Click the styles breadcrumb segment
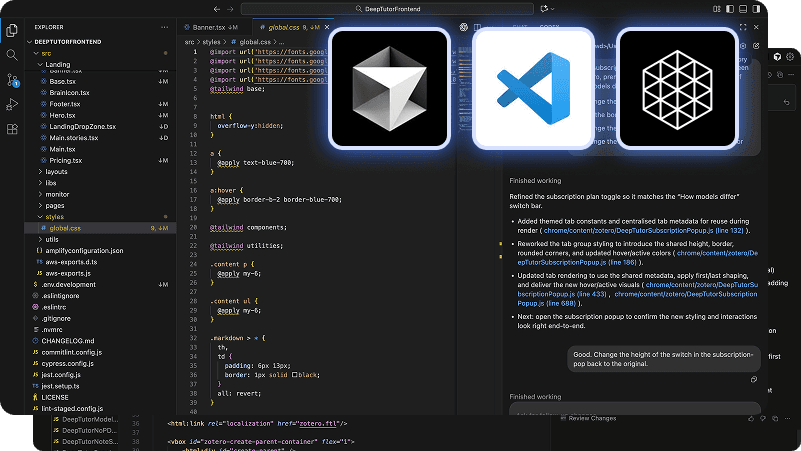801x451 pixels. [211, 42]
